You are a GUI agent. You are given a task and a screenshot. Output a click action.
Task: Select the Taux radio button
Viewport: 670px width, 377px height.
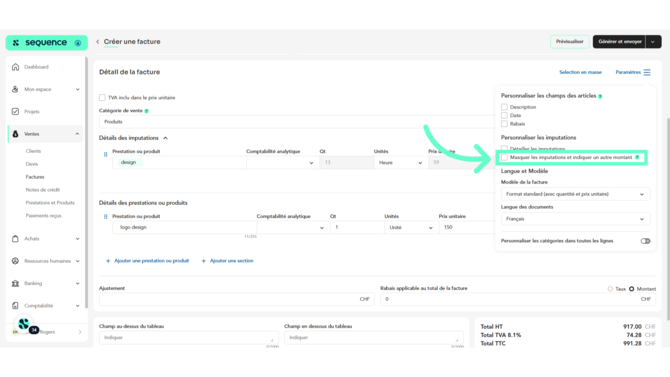(x=610, y=289)
